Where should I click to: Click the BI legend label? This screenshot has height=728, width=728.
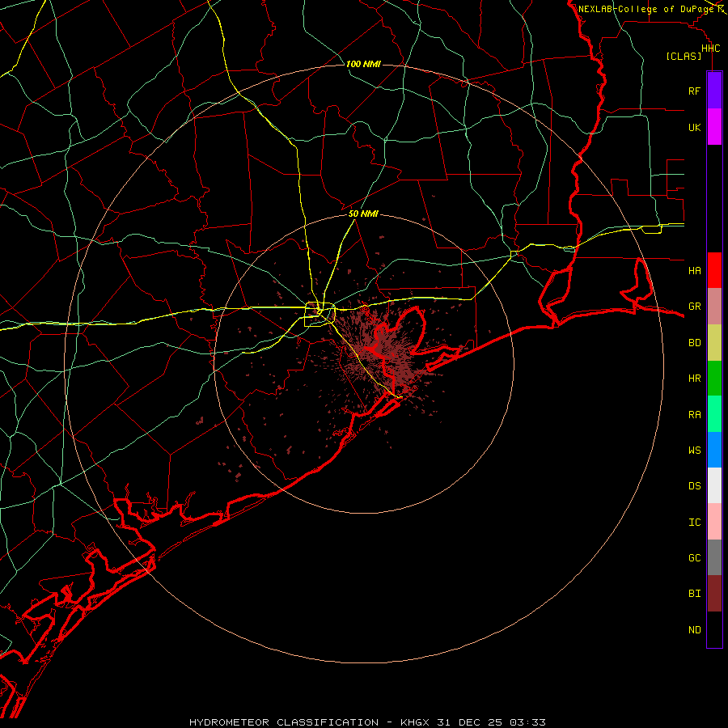[x=694, y=594]
